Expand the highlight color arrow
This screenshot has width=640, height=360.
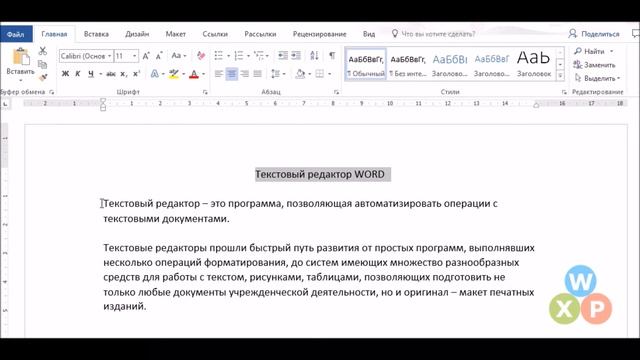click(x=183, y=74)
